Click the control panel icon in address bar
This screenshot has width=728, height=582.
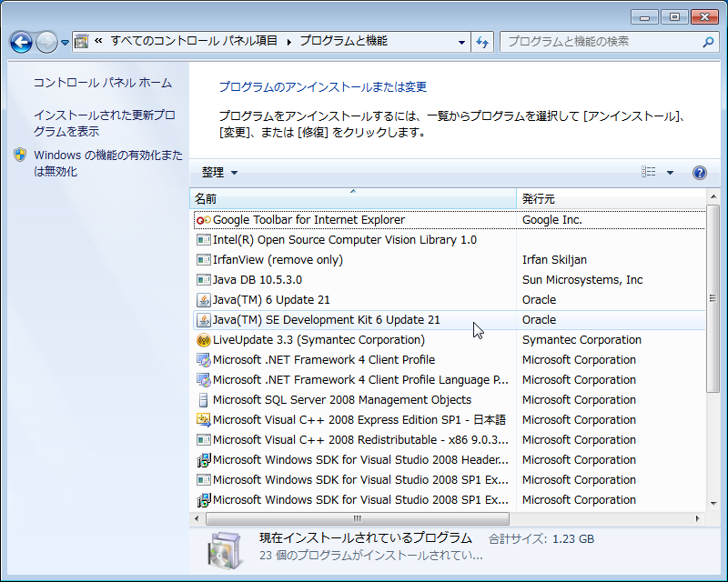(x=82, y=42)
